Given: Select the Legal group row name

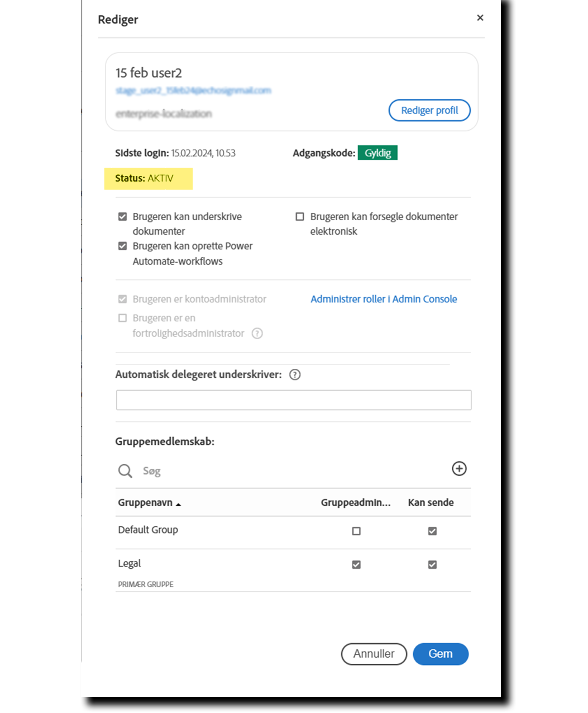Looking at the screenshot, I should [130, 563].
